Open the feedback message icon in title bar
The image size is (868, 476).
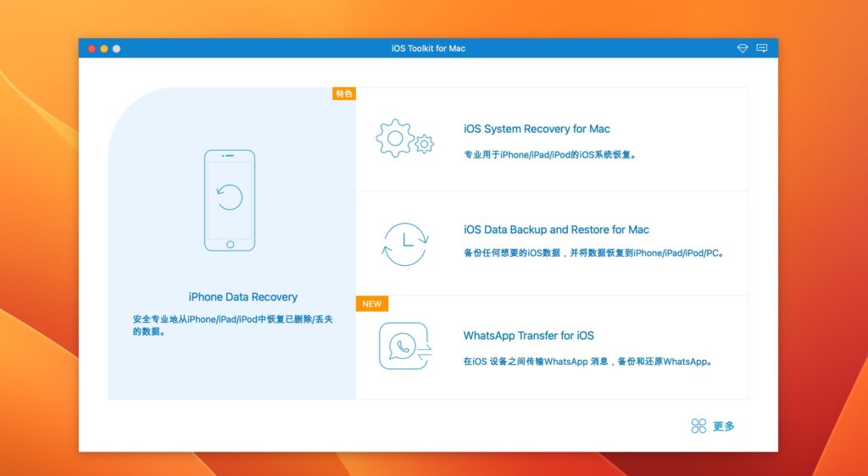[x=762, y=48]
